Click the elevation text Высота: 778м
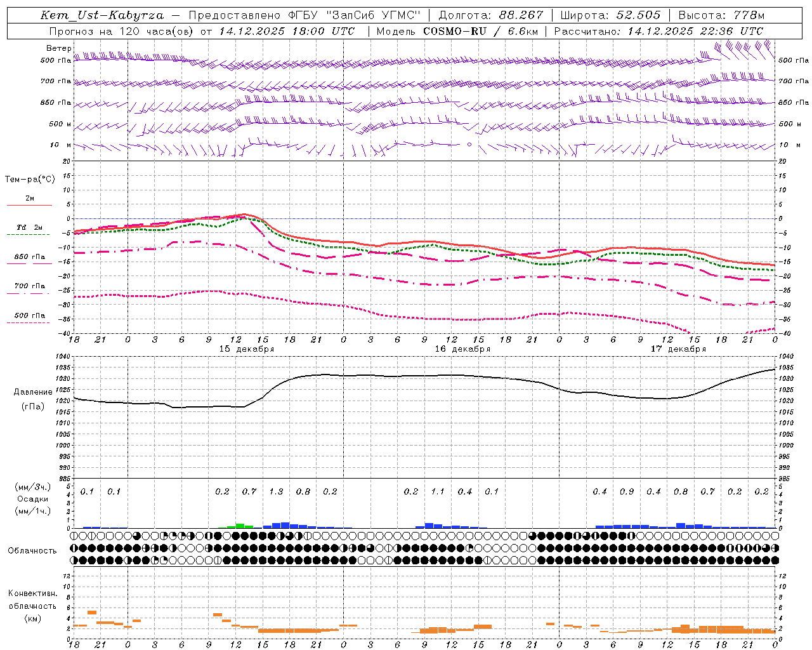The image size is (812, 650). [x=721, y=15]
